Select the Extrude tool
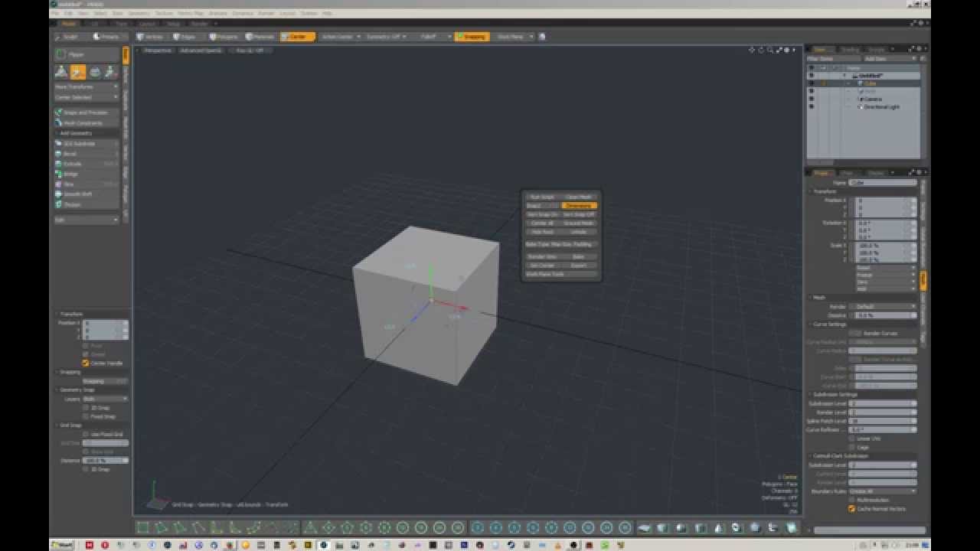This screenshot has height=551, width=980. point(87,164)
